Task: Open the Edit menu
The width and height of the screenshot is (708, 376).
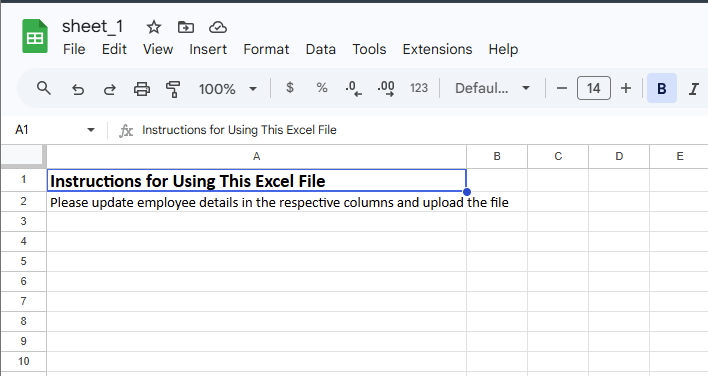Action: tap(114, 49)
